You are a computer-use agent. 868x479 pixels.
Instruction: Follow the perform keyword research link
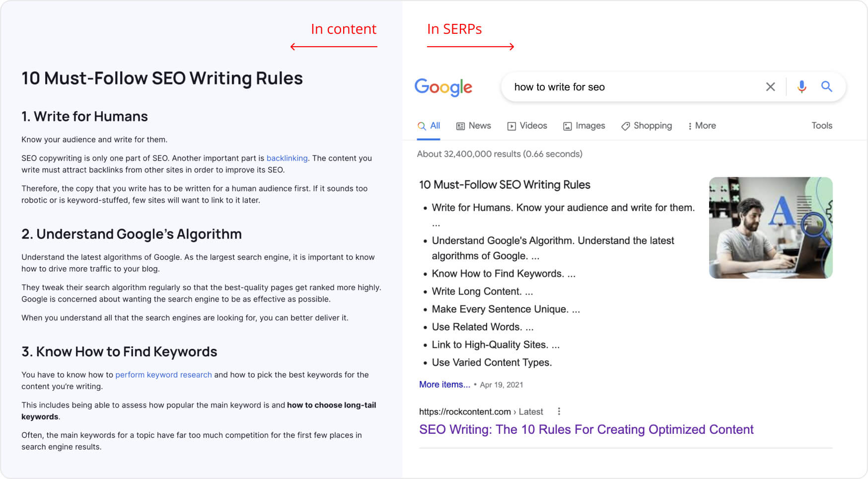tap(163, 375)
